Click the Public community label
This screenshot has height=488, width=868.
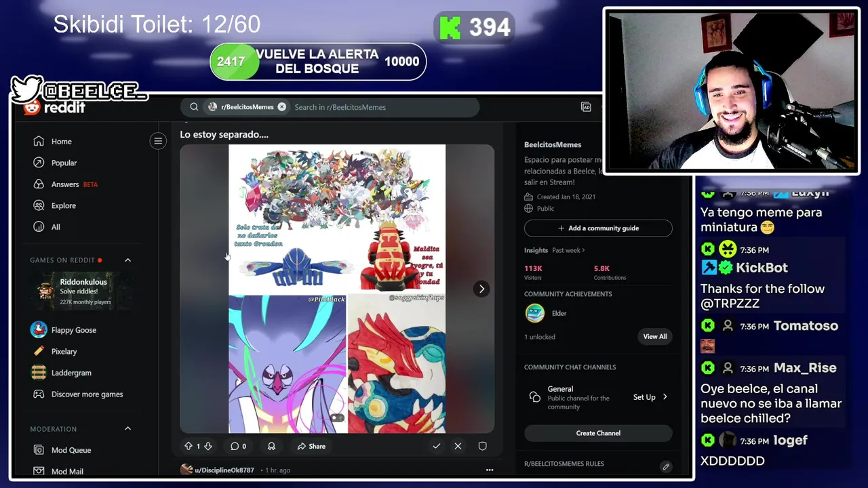545,209
